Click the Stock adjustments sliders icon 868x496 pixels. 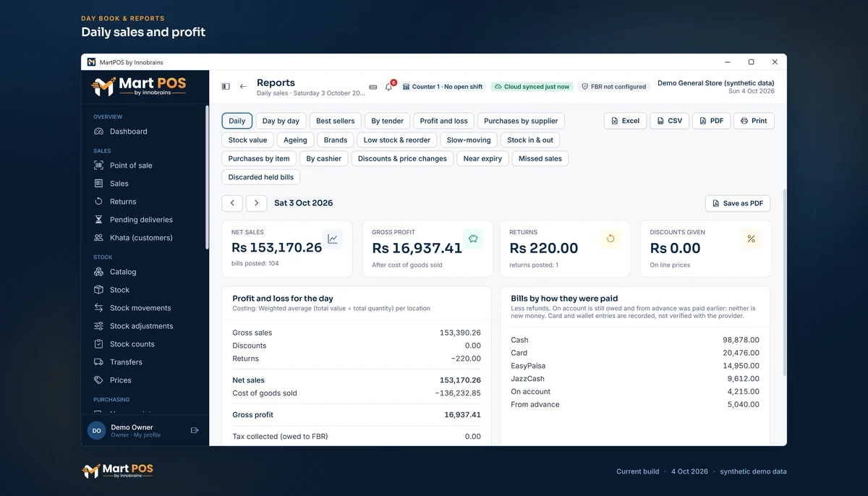pyautogui.click(x=99, y=326)
